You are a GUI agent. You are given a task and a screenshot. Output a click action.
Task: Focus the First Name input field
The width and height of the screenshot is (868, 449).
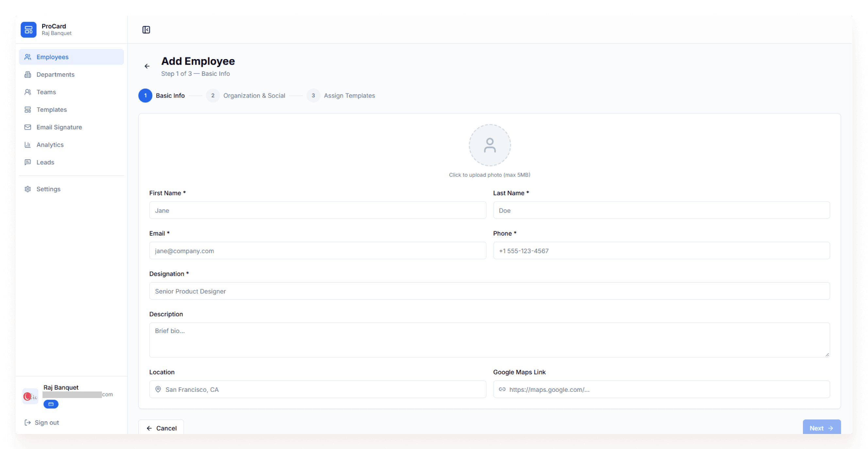click(x=317, y=210)
